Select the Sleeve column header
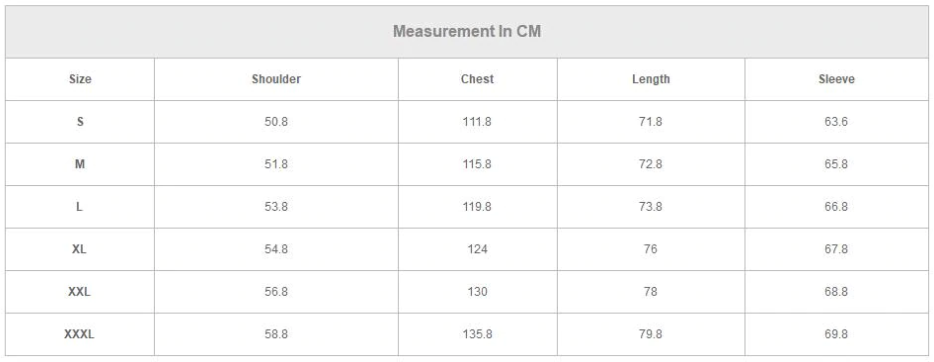Screen dimensions: 934x362 point(836,79)
